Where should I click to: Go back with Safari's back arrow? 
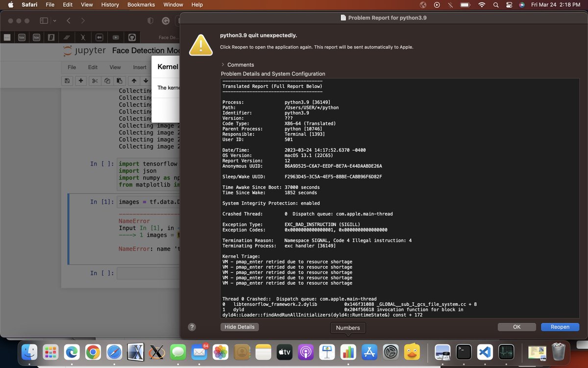coord(69,21)
